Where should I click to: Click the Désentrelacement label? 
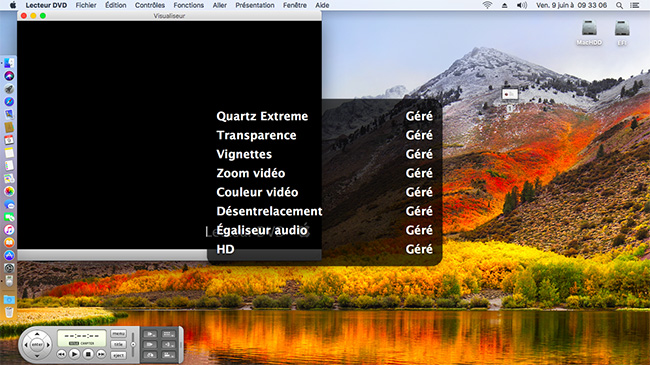269,212
